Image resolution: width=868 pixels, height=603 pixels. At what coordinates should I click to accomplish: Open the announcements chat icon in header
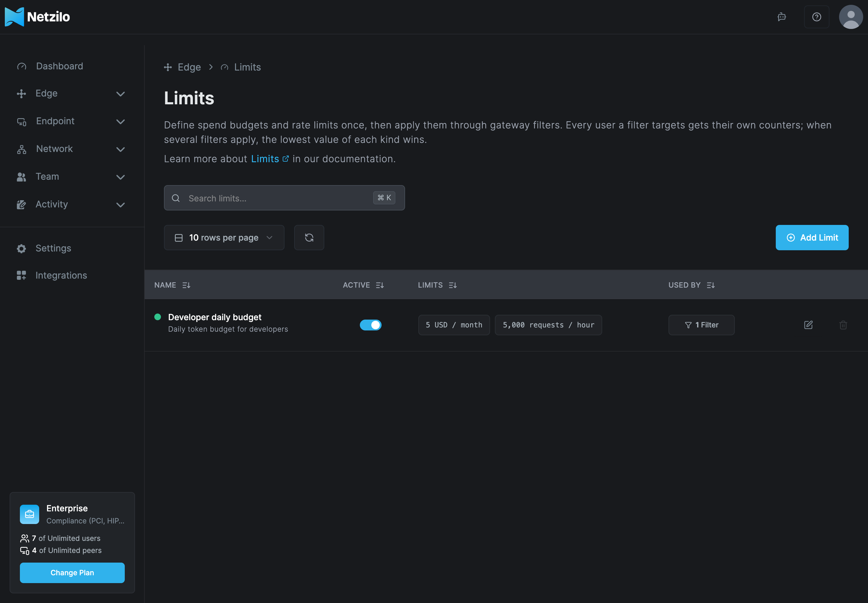(782, 17)
